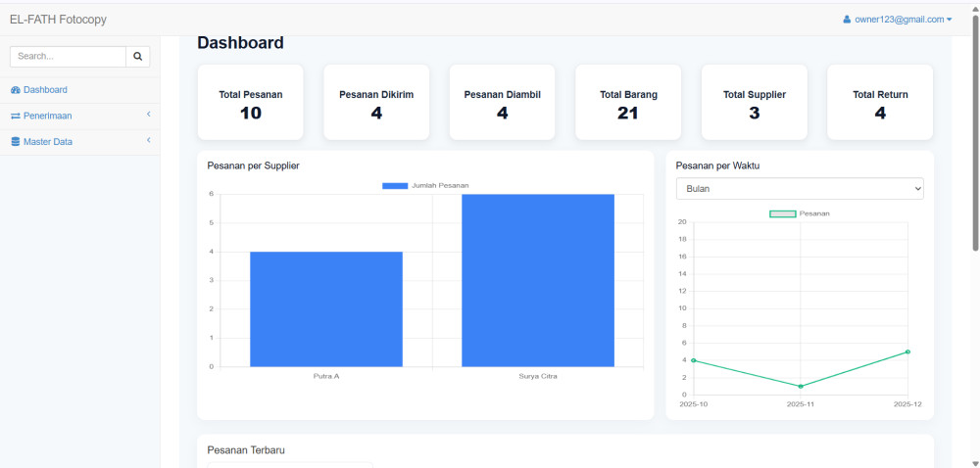
Task: Click inside the sidebar Search field
Action: [68, 57]
